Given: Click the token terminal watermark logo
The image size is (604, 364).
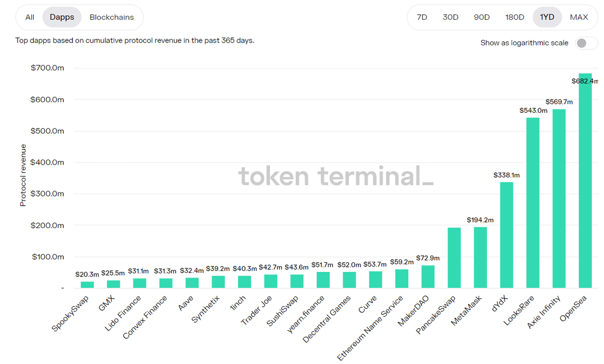Looking at the screenshot, I should 335,177.
